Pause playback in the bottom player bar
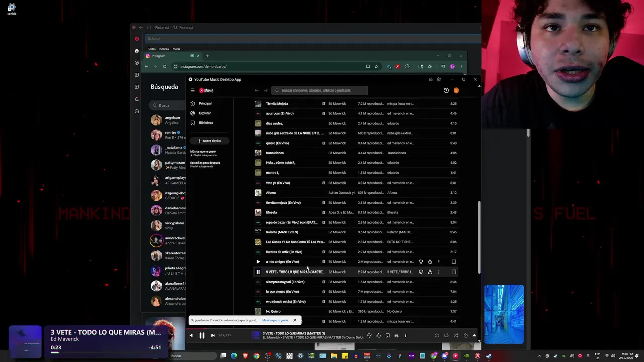This screenshot has height=362, width=644. 202,335
